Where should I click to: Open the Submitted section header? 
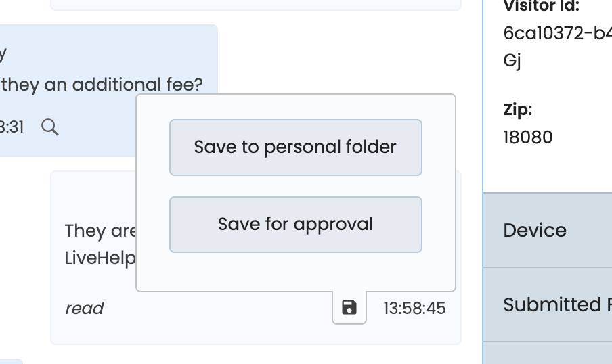(x=547, y=304)
